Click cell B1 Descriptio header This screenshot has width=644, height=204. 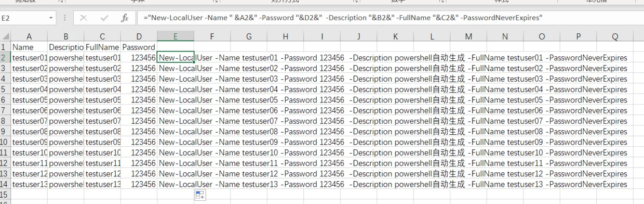pyautogui.click(x=66, y=47)
